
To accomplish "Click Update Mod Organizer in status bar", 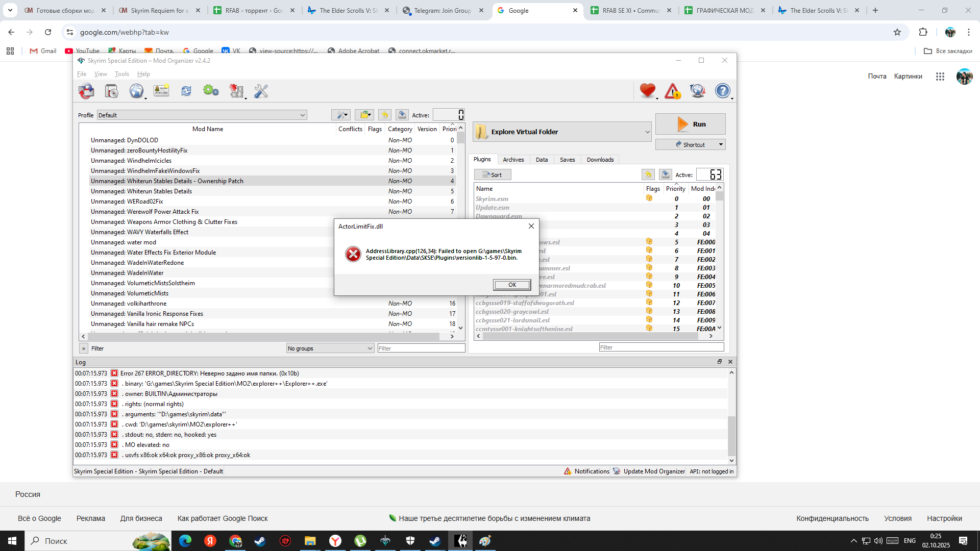I will [649, 471].
